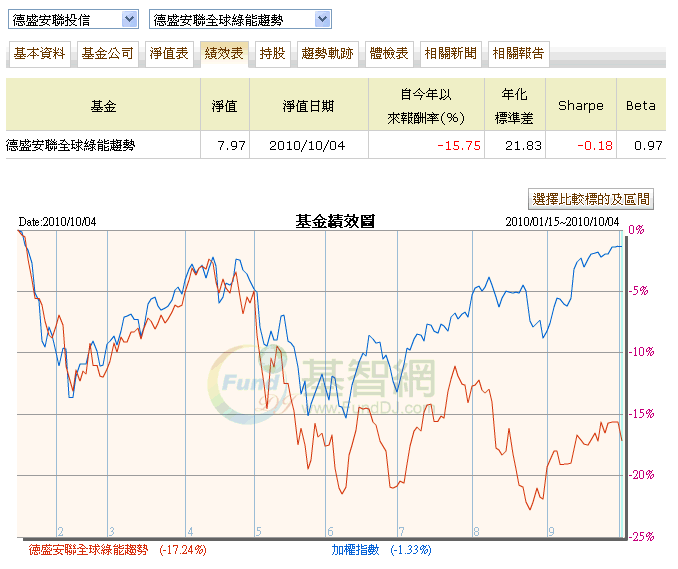Click the month 9 marker on chart axis

point(551,531)
